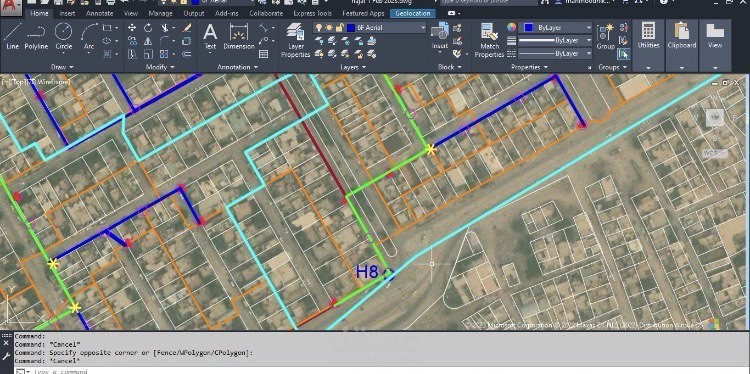Activate the Trim tool

pyautogui.click(x=165, y=28)
